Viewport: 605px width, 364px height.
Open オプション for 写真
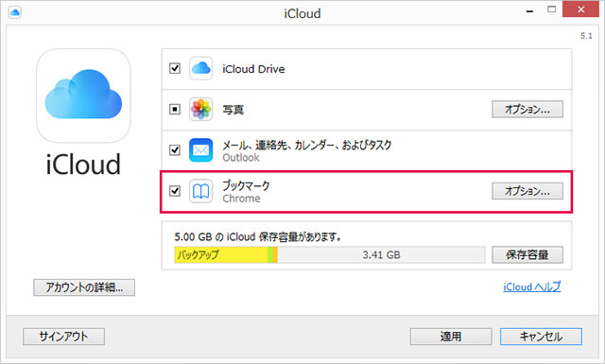click(x=527, y=110)
